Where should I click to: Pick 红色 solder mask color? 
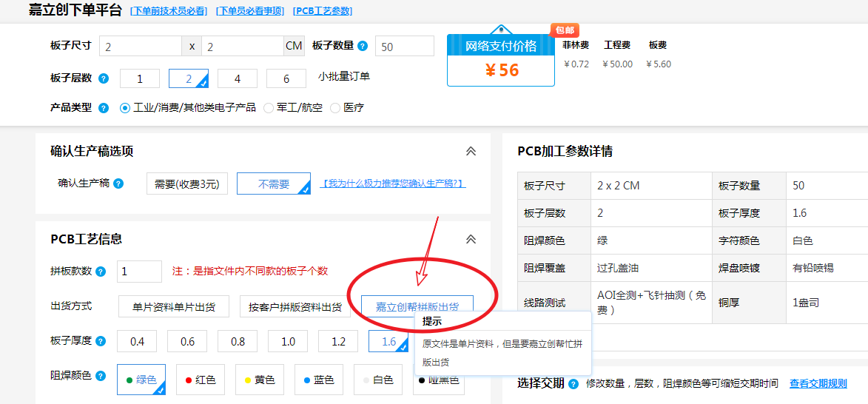200,380
